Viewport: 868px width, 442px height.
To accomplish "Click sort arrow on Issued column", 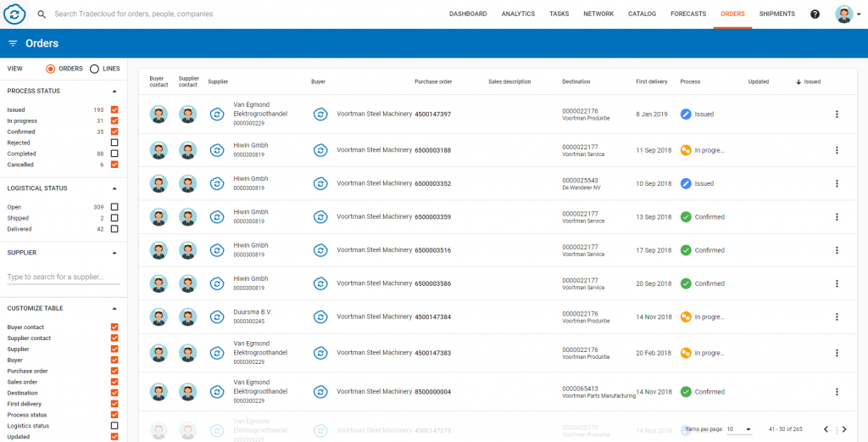I will click(798, 81).
